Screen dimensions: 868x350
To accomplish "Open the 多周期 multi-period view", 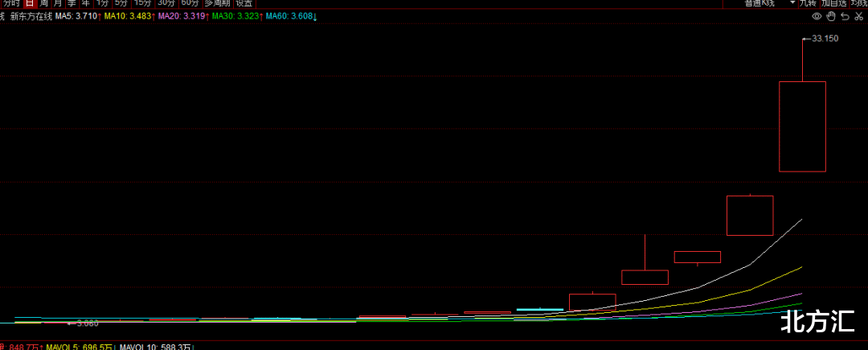I will [216, 2].
